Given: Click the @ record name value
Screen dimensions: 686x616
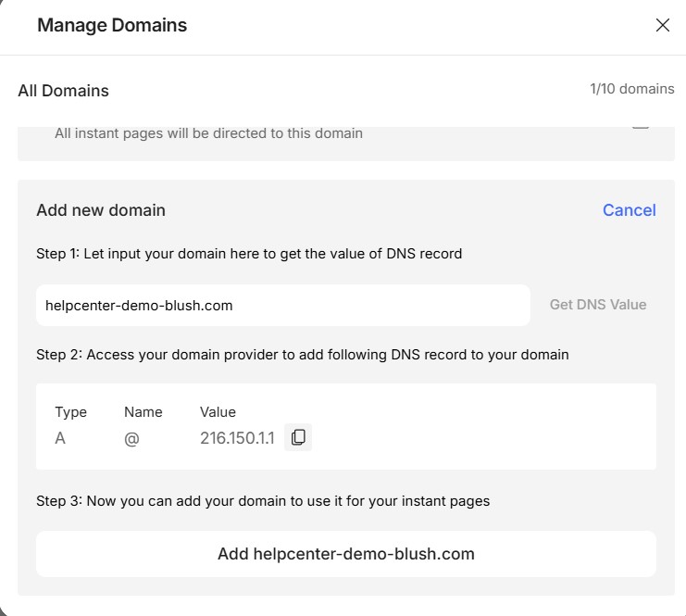Looking at the screenshot, I should pyautogui.click(x=131, y=438).
